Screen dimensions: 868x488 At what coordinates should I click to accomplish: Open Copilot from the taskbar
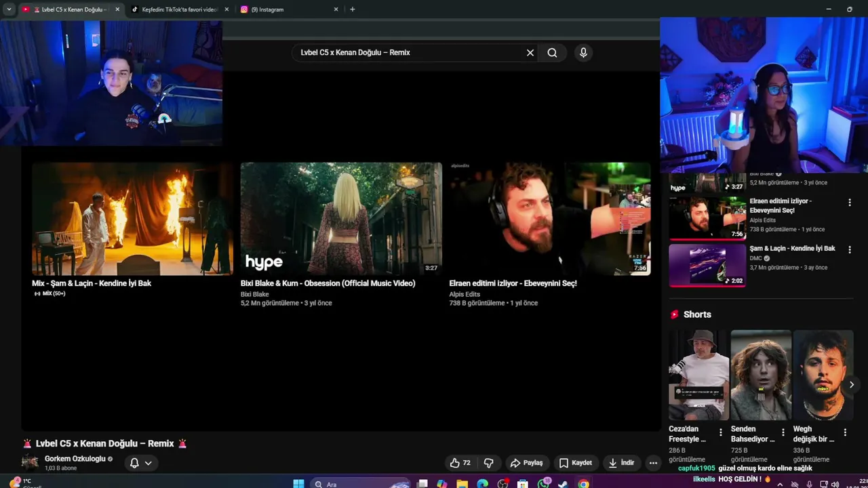[x=442, y=484]
